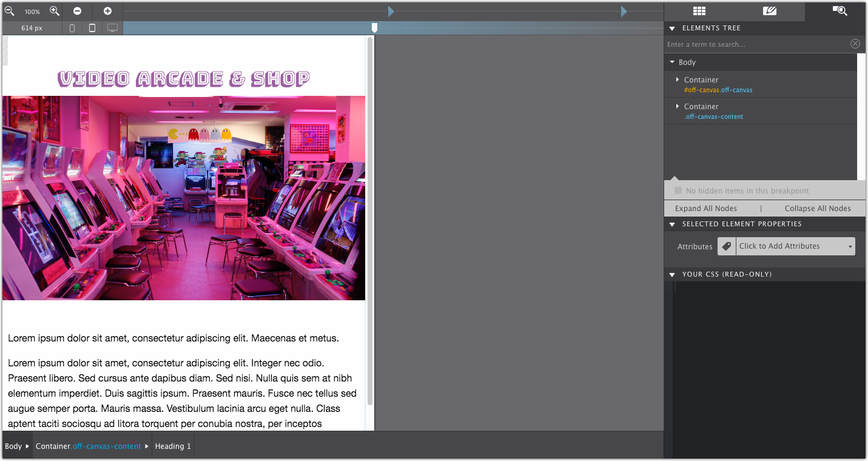Screen dimensions: 868x461
Task: Open the elements inspector panel tab
Action: point(839,11)
